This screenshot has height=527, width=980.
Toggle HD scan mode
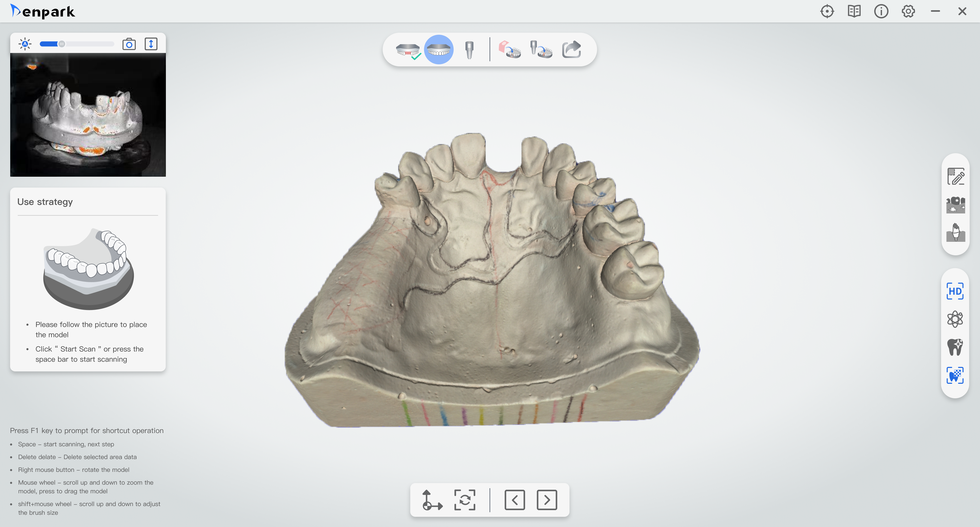coord(955,291)
